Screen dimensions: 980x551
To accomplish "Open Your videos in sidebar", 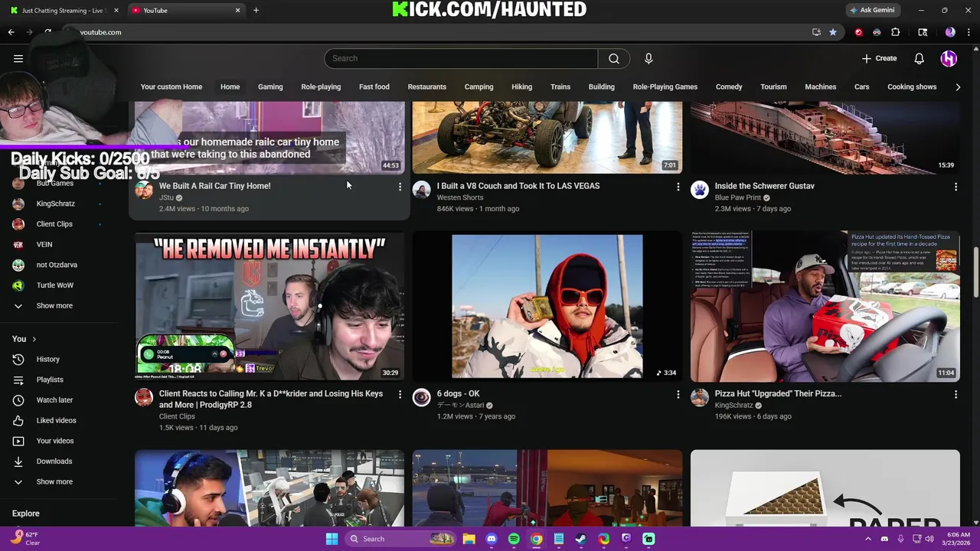I will (55, 441).
